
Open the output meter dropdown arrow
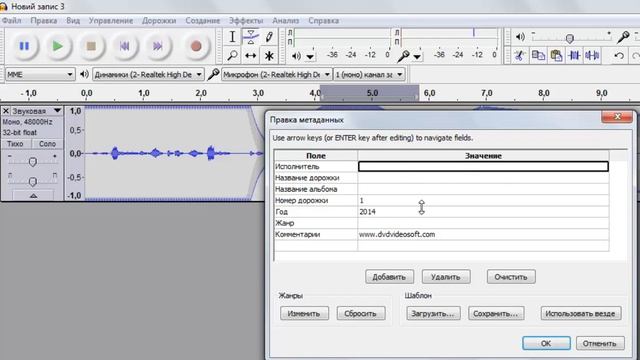click(310, 56)
